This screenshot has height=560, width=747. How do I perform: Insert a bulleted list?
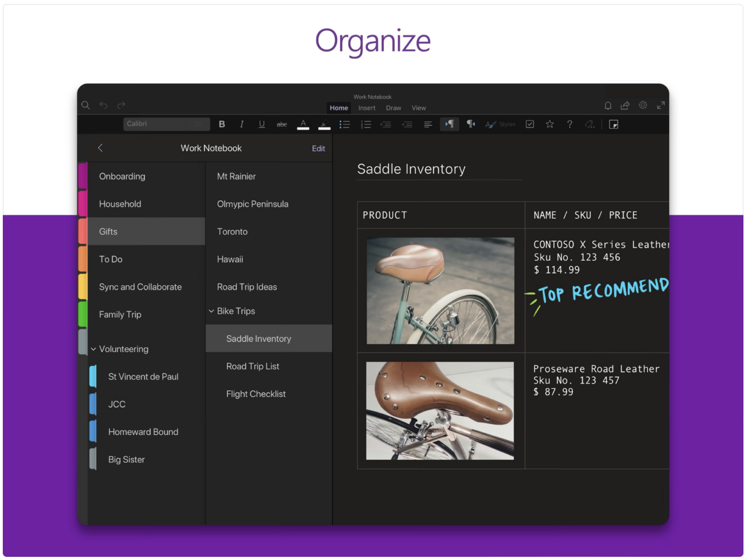pyautogui.click(x=345, y=124)
